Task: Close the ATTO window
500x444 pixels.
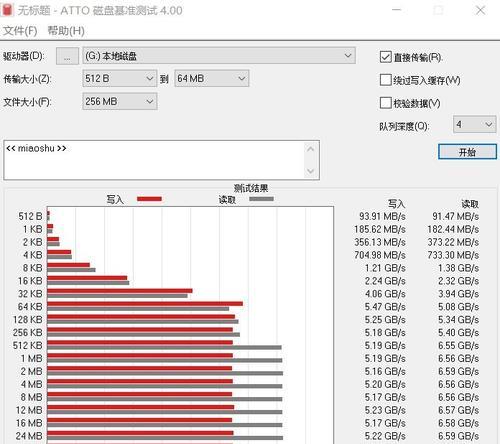Action: click(480, 10)
